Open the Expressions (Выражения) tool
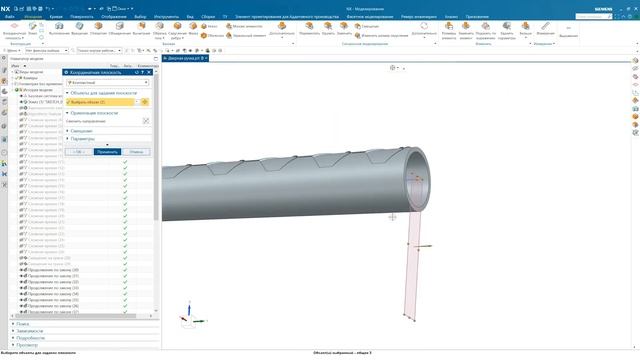This screenshot has width=640, height=360. pos(568,31)
